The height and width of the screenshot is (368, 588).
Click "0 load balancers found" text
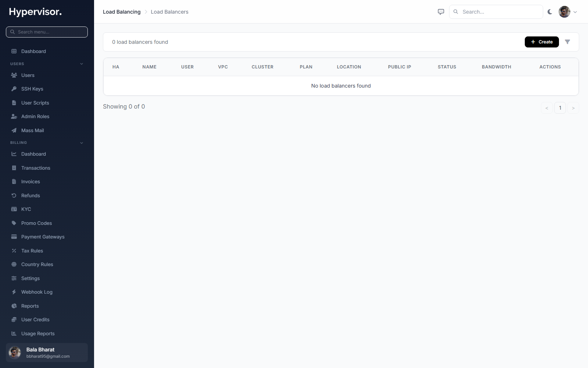140,42
